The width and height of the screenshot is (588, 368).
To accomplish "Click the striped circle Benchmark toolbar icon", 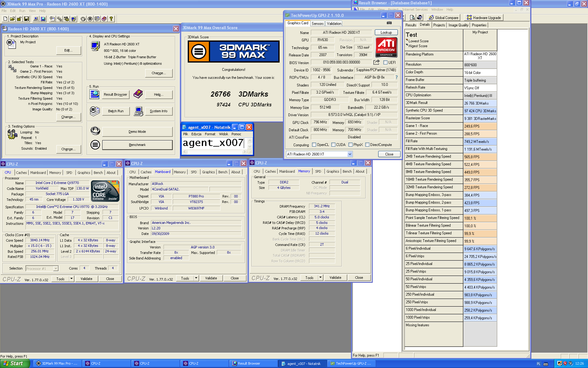I will [90, 19].
